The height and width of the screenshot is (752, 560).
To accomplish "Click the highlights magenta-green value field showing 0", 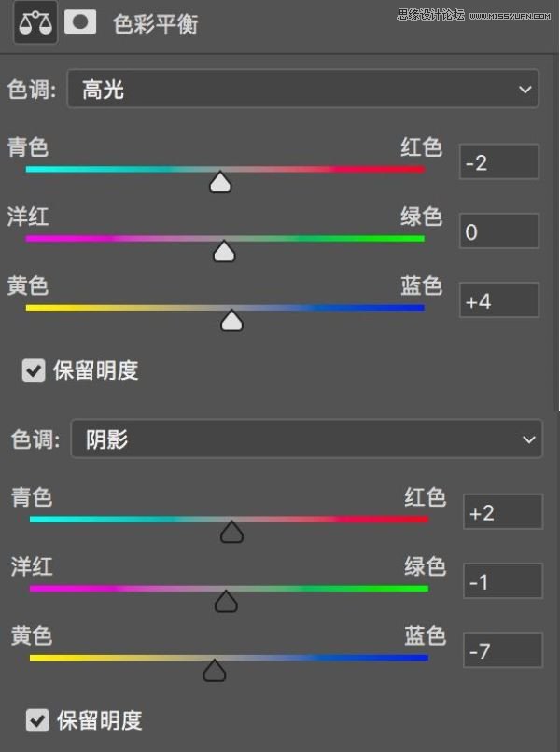I will click(x=499, y=231).
